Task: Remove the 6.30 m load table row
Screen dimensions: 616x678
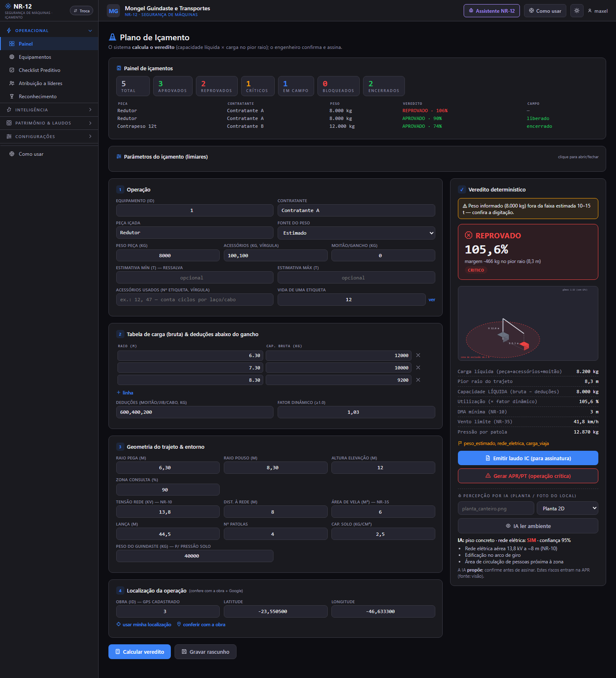Action: pos(418,355)
